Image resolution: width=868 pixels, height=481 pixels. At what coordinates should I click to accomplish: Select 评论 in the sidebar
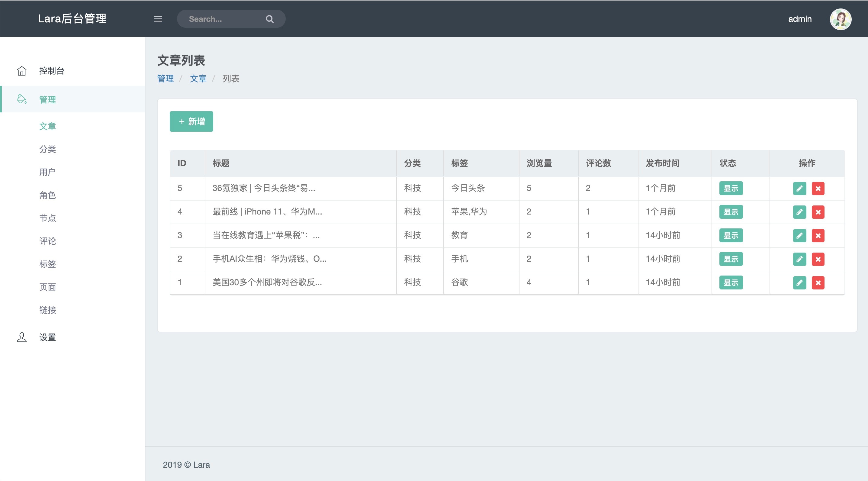point(47,241)
